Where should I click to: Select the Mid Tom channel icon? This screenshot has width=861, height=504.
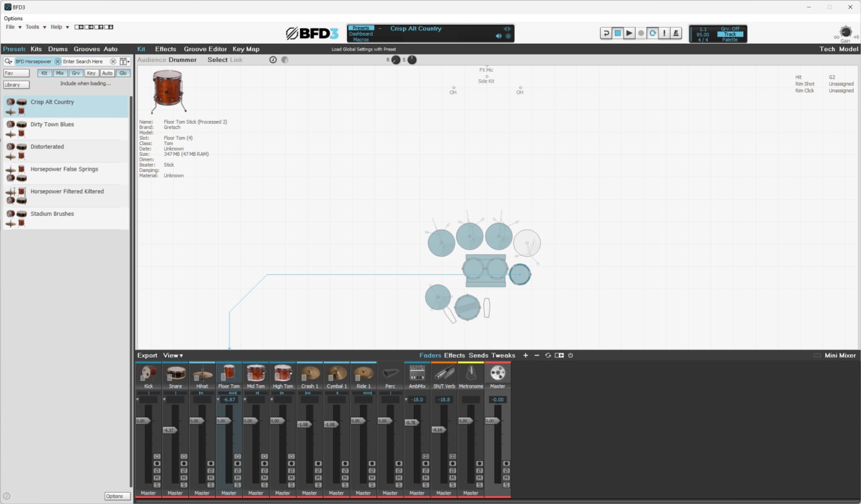(x=256, y=373)
